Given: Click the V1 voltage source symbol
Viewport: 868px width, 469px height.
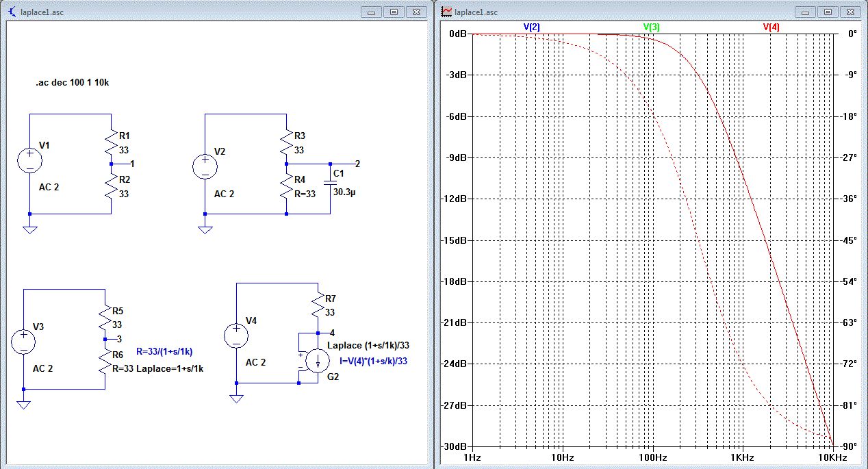Looking at the screenshot, I should (x=29, y=160).
